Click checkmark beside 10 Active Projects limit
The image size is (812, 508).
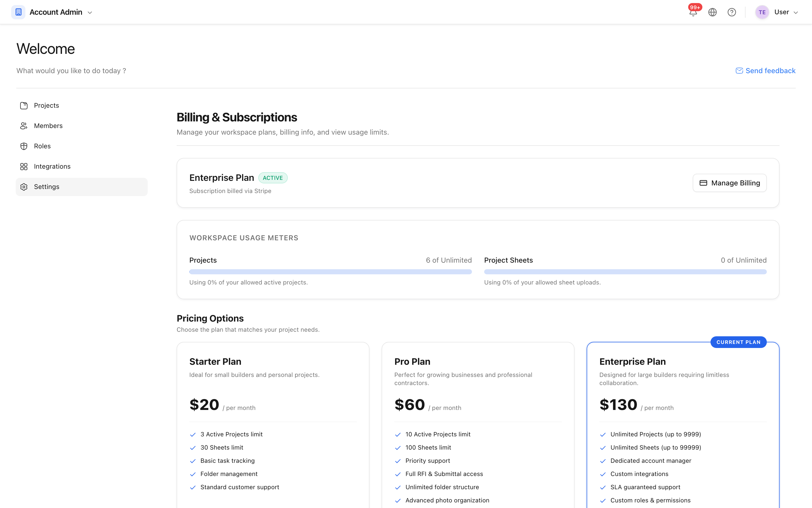click(398, 435)
